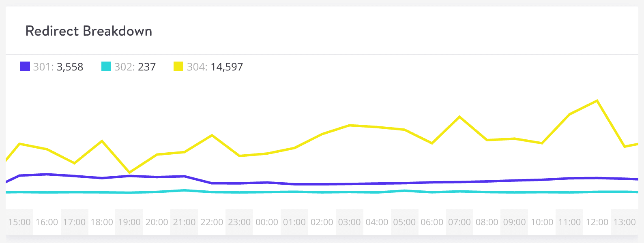The width and height of the screenshot is (644, 243).
Task: Select the 15:00 time axis label
Action: (x=19, y=222)
